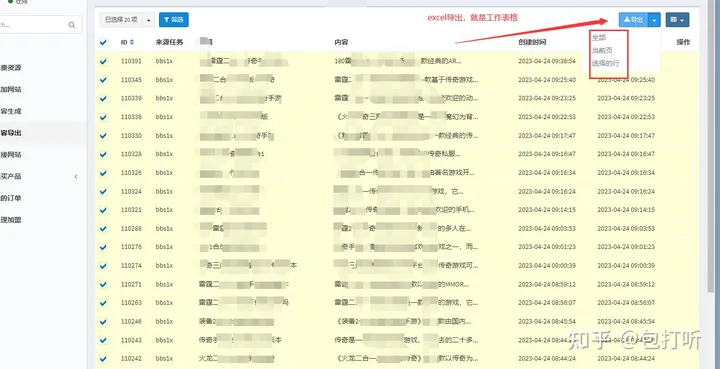This screenshot has height=369, width=720.
Task: Click created time 2023-04-24 09:38:54
Action: [x=547, y=61]
